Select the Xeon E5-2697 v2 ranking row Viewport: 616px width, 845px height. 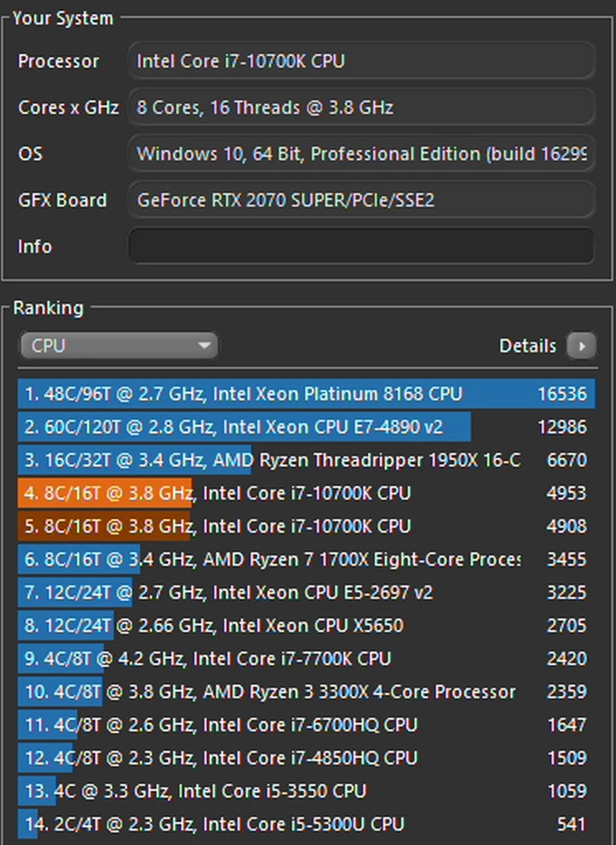coord(307,592)
